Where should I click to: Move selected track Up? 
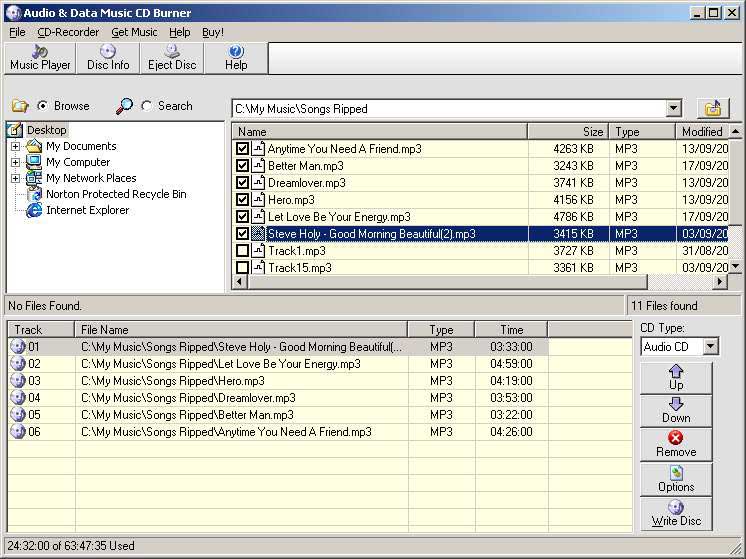676,377
